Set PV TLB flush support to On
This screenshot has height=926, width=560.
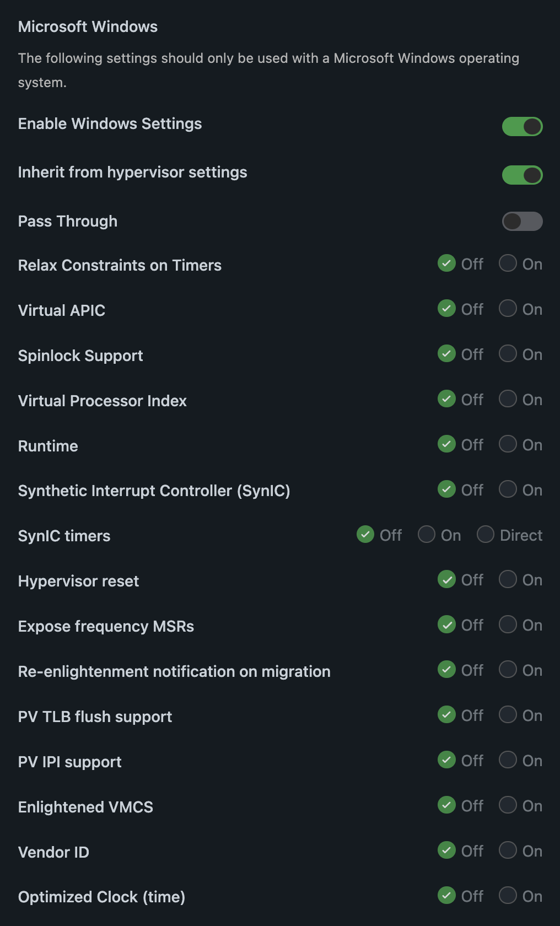click(508, 715)
